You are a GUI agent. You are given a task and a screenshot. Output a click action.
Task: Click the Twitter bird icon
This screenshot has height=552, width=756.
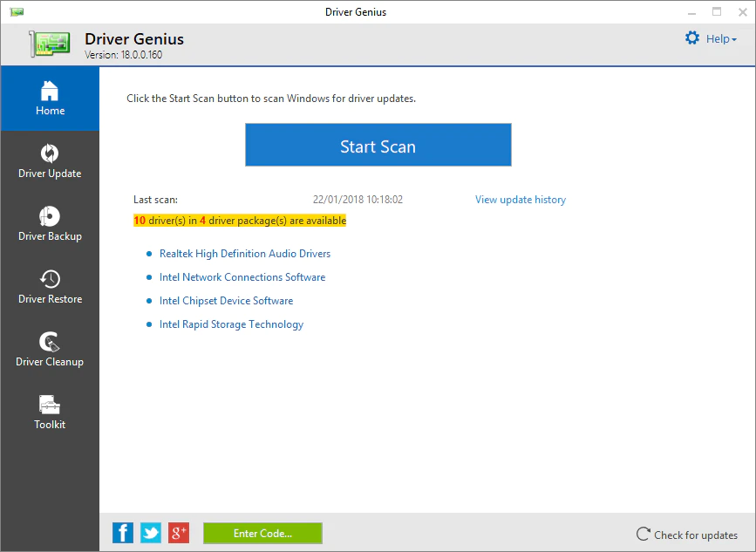151,533
